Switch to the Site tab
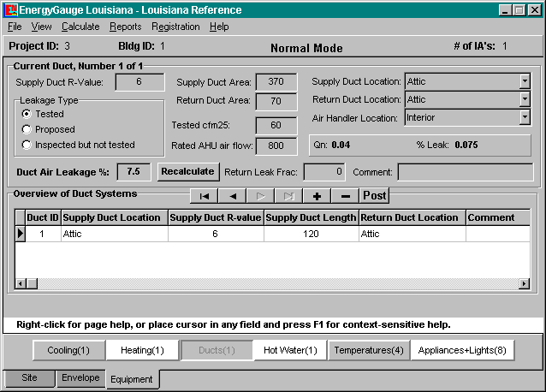Image resolution: width=546 pixels, height=392 pixels. tap(29, 377)
